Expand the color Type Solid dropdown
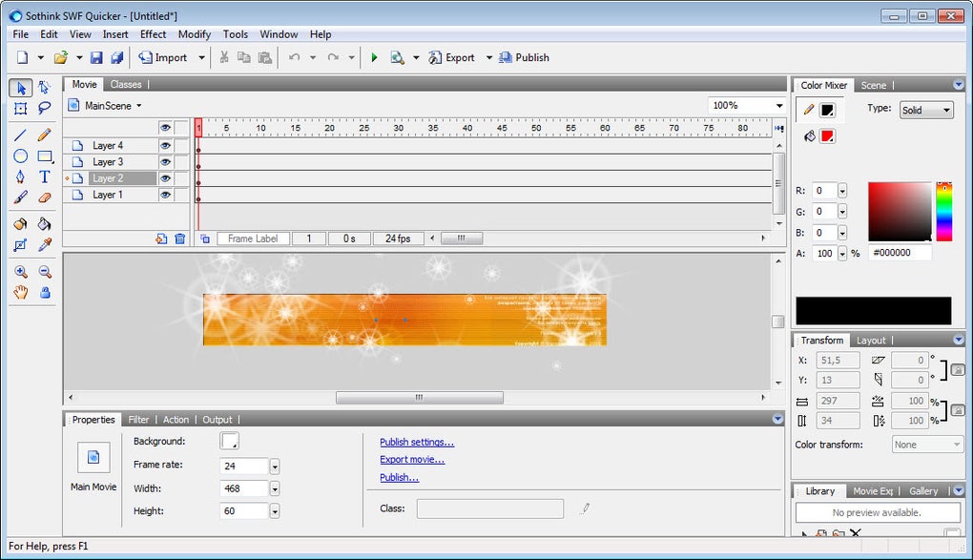This screenshot has height=560, width=973. coord(925,110)
